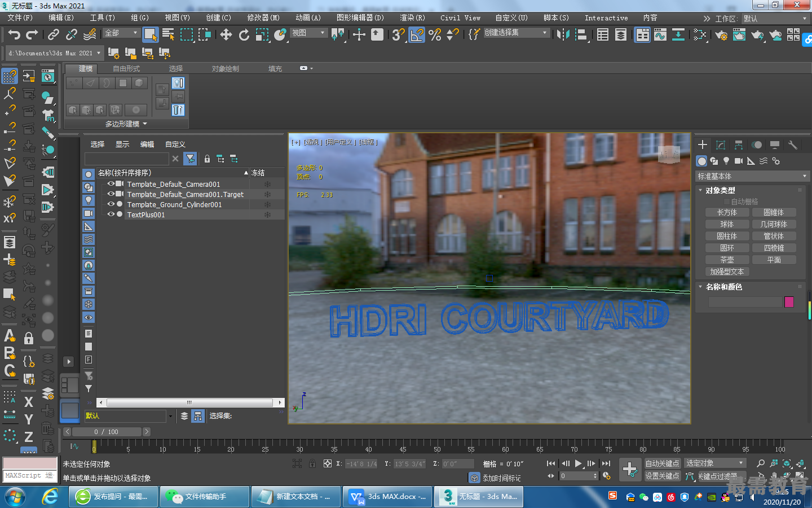812x508 pixels.
Task: Open the 渲染(R) menu
Action: tap(412, 18)
